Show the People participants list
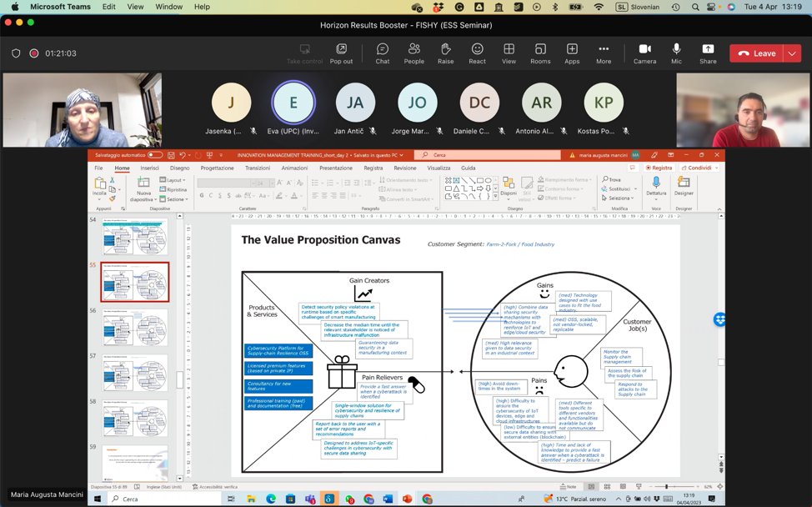812x507 pixels. click(414, 53)
